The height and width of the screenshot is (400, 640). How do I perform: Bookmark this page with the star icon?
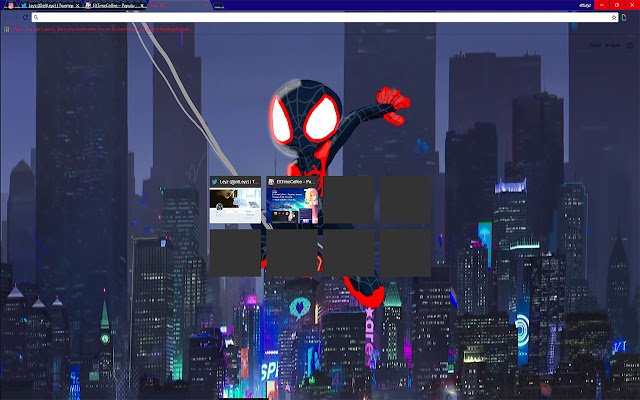coord(613,18)
